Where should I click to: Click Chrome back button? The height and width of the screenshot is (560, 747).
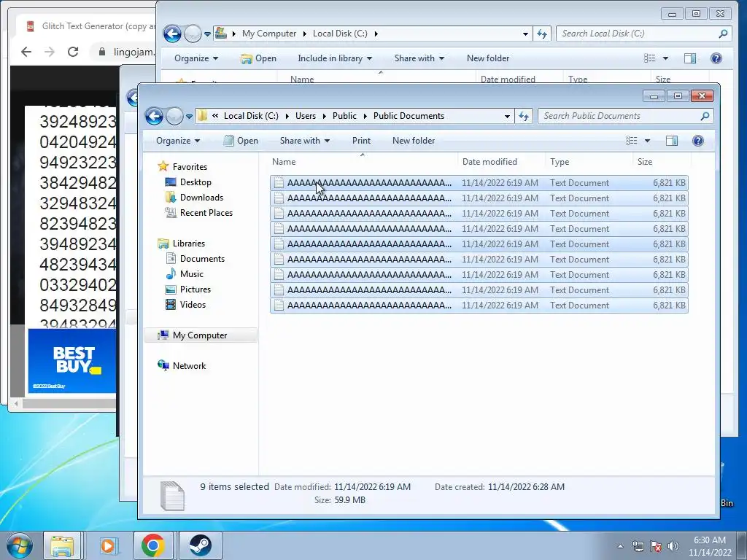click(x=26, y=52)
